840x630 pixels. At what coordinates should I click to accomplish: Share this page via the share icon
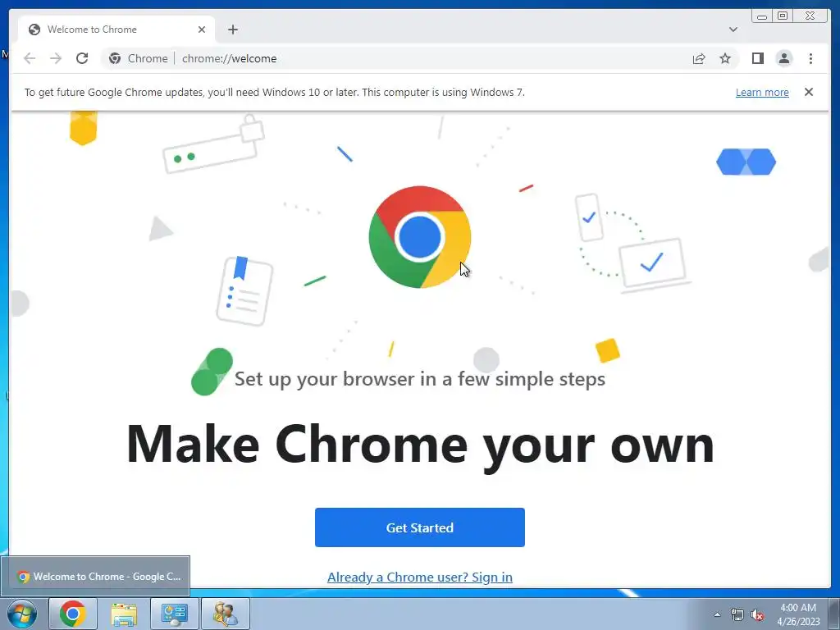699,58
